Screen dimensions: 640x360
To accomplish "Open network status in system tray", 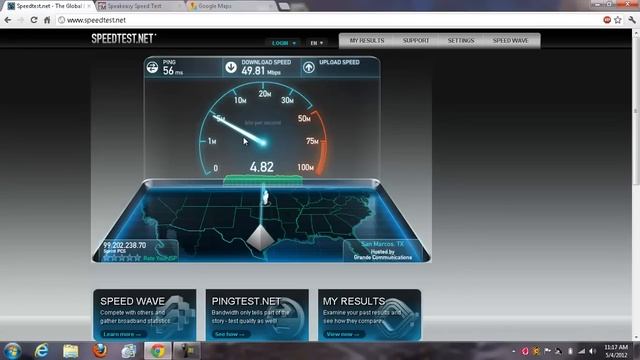I will click(x=581, y=351).
